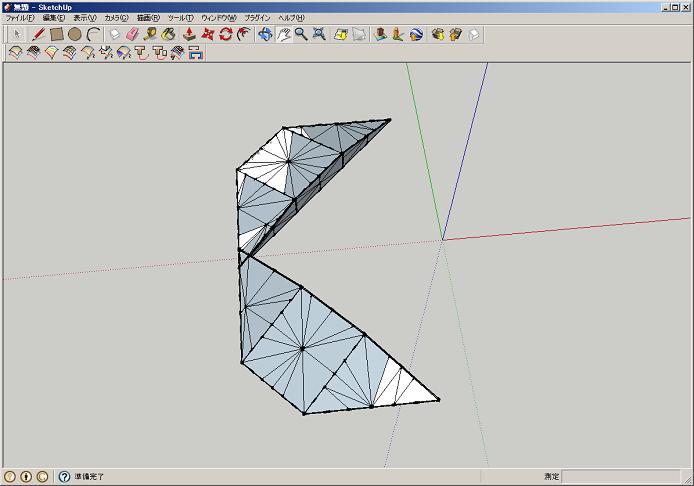Click the help question-mark icon in status bar
Image resolution: width=694 pixels, height=486 pixels.
coord(64,477)
